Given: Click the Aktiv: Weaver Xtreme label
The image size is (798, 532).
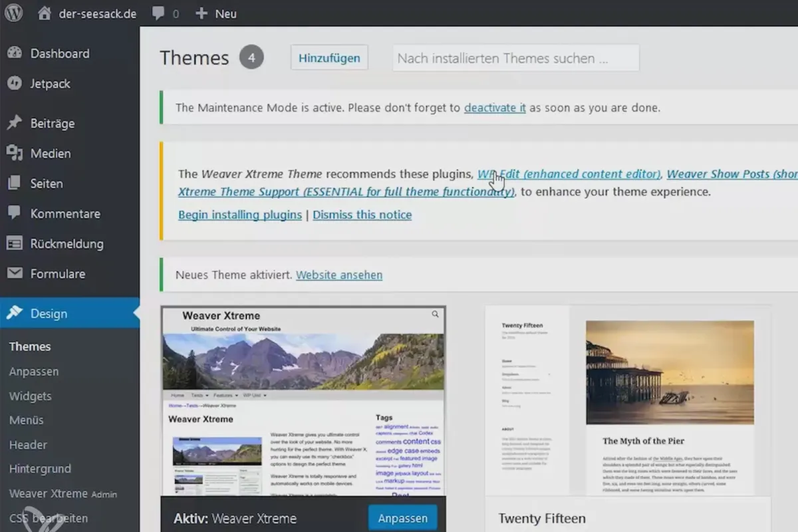Looking at the screenshot, I should click(235, 519).
